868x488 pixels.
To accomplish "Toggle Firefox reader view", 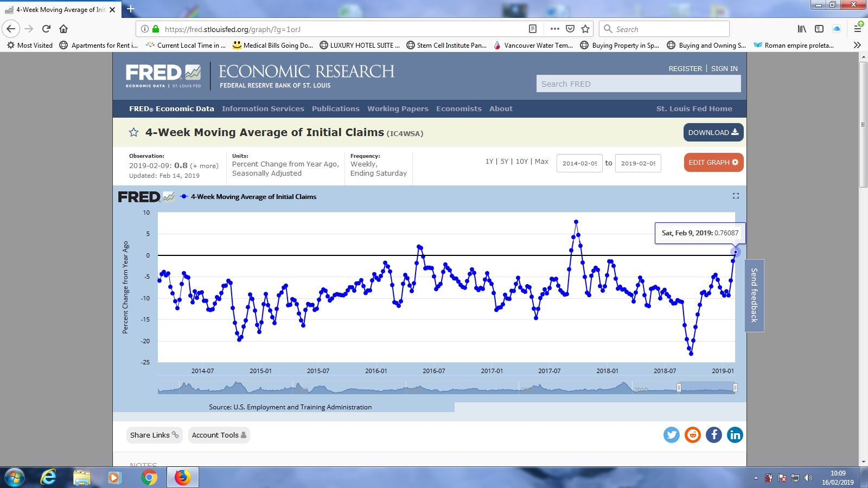I will (x=533, y=29).
